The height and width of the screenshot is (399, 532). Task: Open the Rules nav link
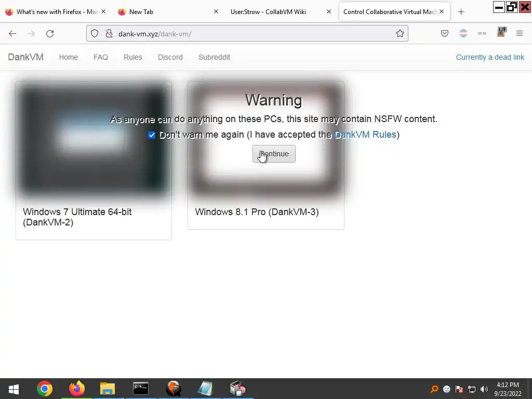coord(132,57)
